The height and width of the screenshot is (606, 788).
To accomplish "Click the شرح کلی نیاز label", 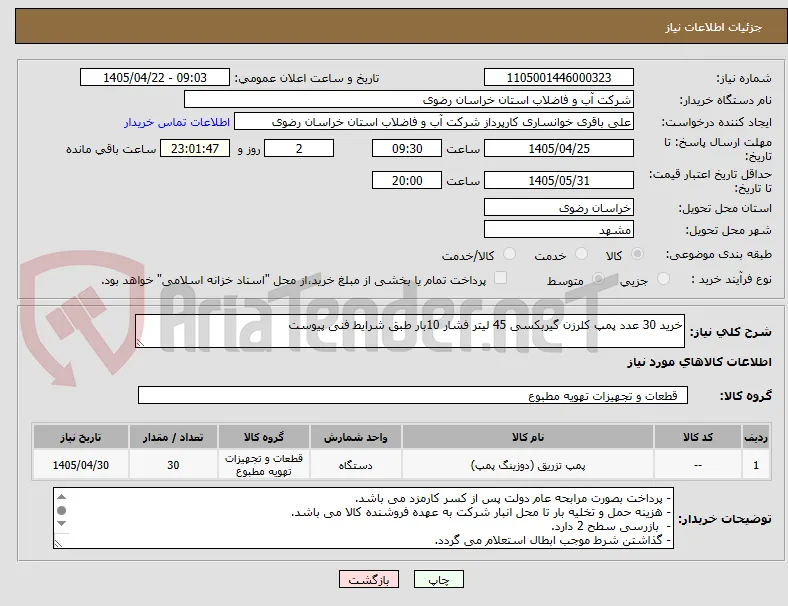I will [x=730, y=332].
